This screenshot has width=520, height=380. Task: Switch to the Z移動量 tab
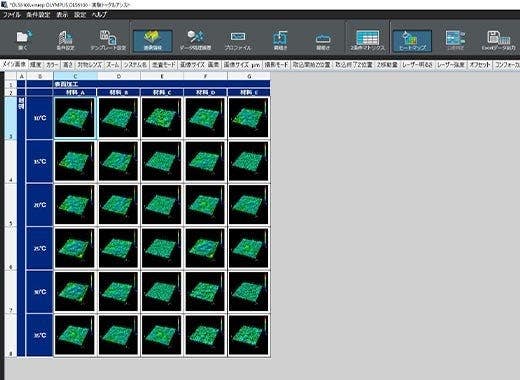[x=387, y=65]
